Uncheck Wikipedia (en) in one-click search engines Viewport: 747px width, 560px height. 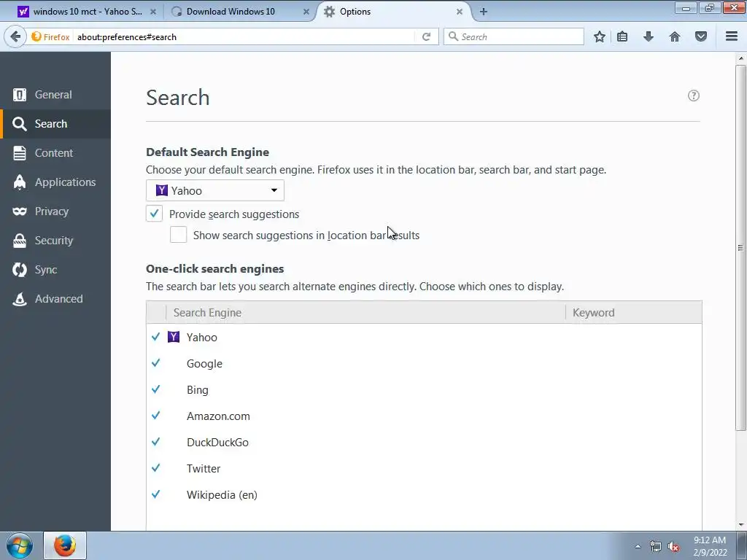pos(156,494)
